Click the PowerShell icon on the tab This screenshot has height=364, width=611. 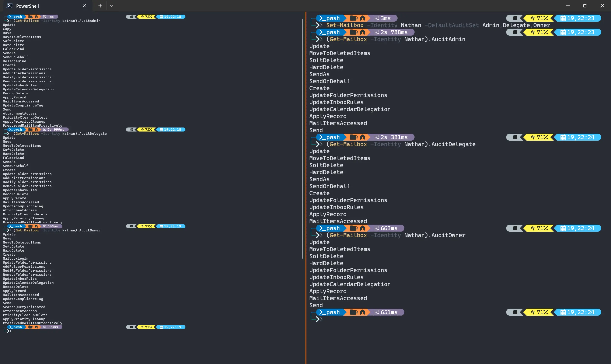(9, 6)
